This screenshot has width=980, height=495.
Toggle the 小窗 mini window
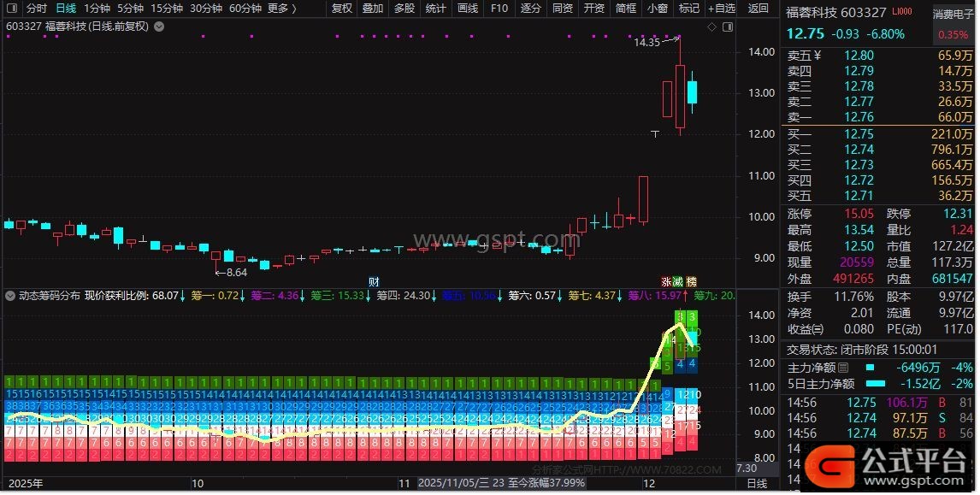[x=658, y=9]
